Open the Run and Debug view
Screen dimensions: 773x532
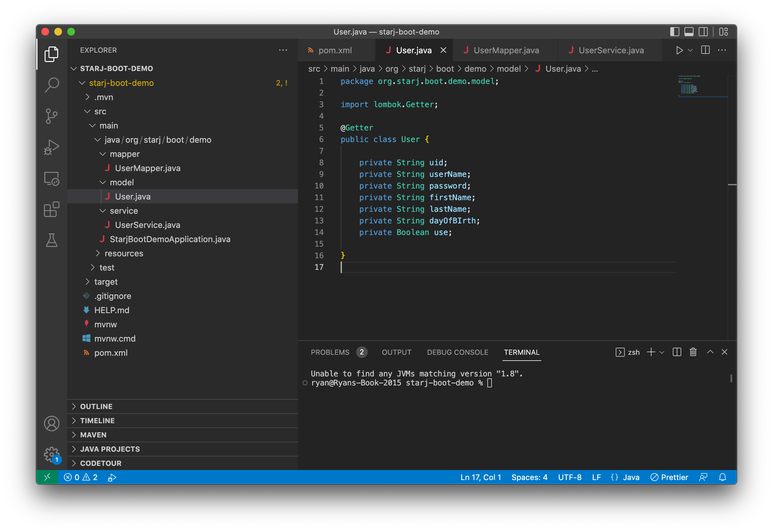[x=51, y=147]
